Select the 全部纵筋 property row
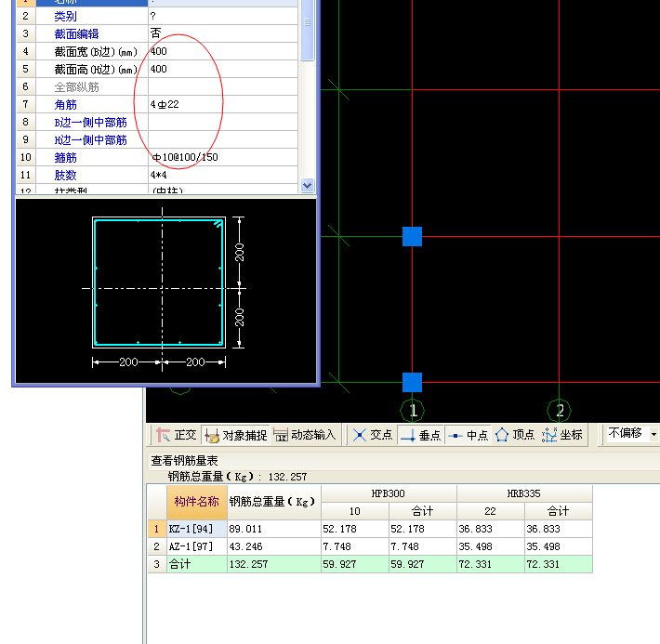The height and width of the screenshot is (644, 660). [157, 86]
